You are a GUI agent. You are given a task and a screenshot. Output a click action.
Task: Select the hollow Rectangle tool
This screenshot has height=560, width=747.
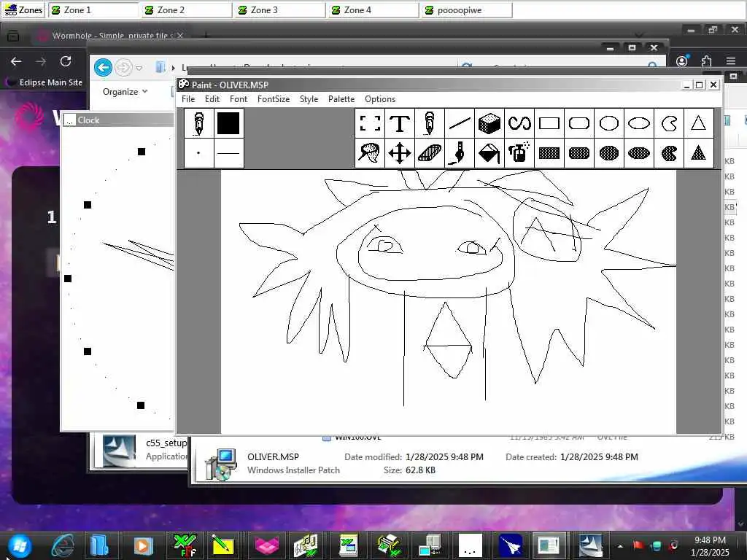[549, 123]
